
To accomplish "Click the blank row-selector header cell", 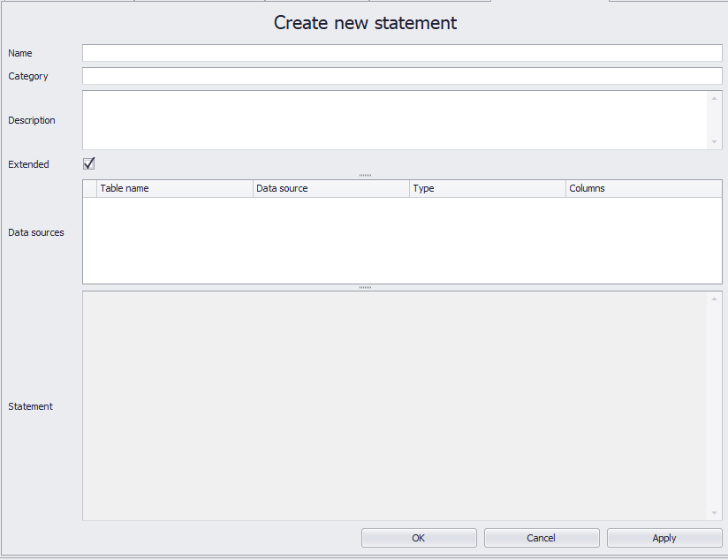I will (89, 188).
